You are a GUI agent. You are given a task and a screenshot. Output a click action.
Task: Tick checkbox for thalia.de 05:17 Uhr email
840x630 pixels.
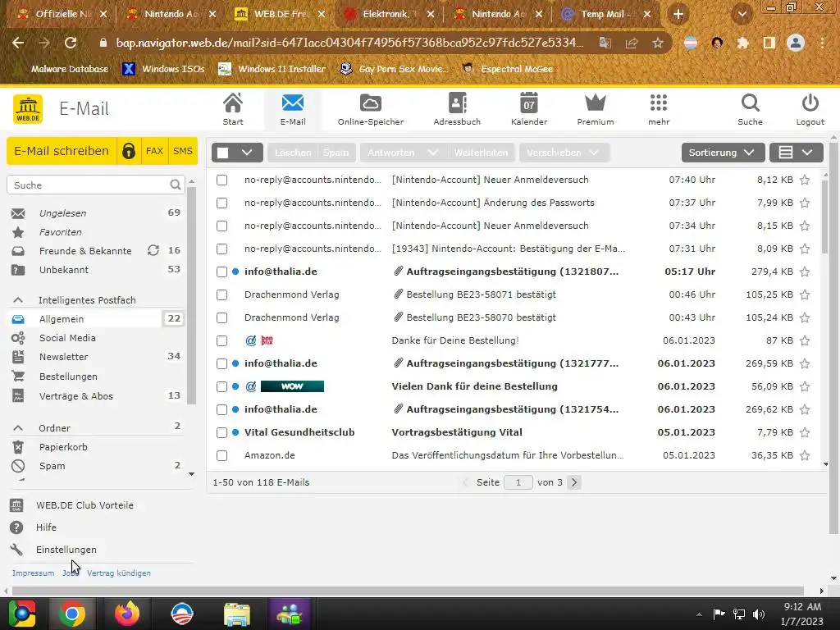click(221, 272)
